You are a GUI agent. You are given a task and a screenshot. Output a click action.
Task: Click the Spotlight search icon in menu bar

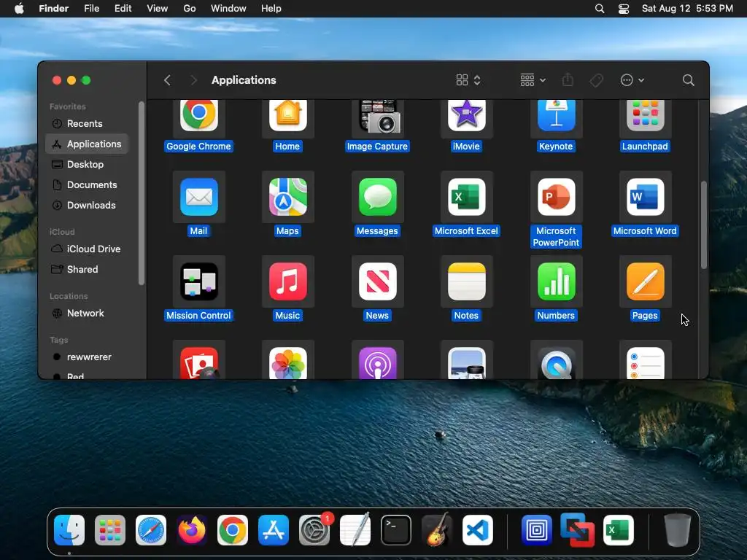click(x=600, y=9)
